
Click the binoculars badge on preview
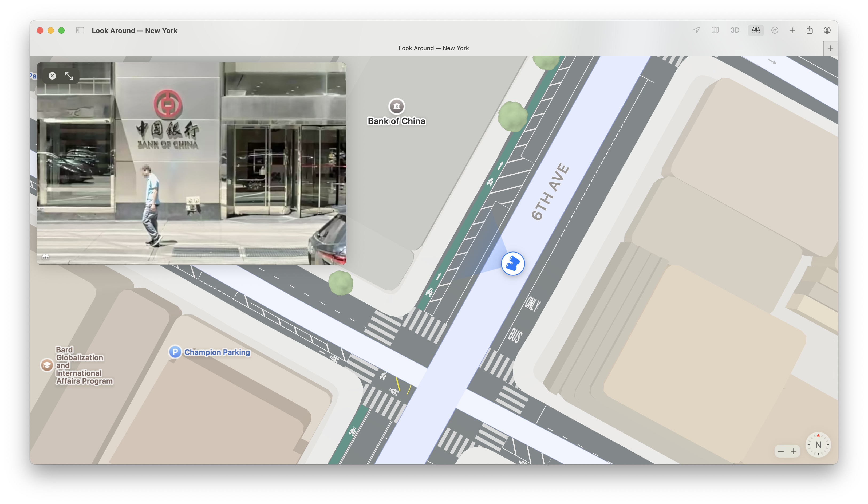pyautogui.click(x=46, y=257)
